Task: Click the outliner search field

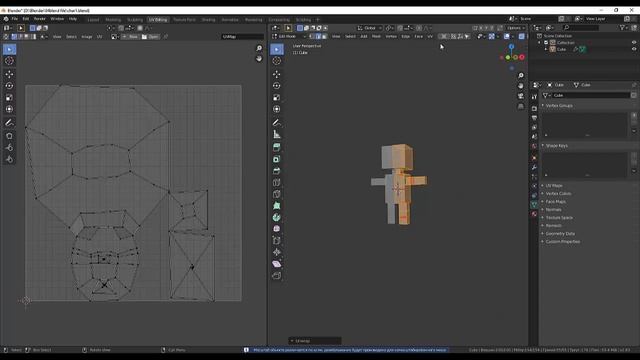Action: tap(581, 27)
